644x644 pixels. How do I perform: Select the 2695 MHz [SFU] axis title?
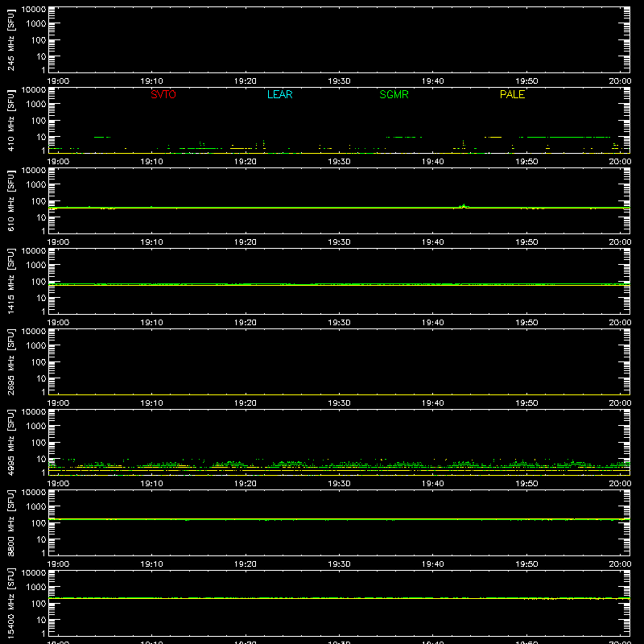pos(11,361)
